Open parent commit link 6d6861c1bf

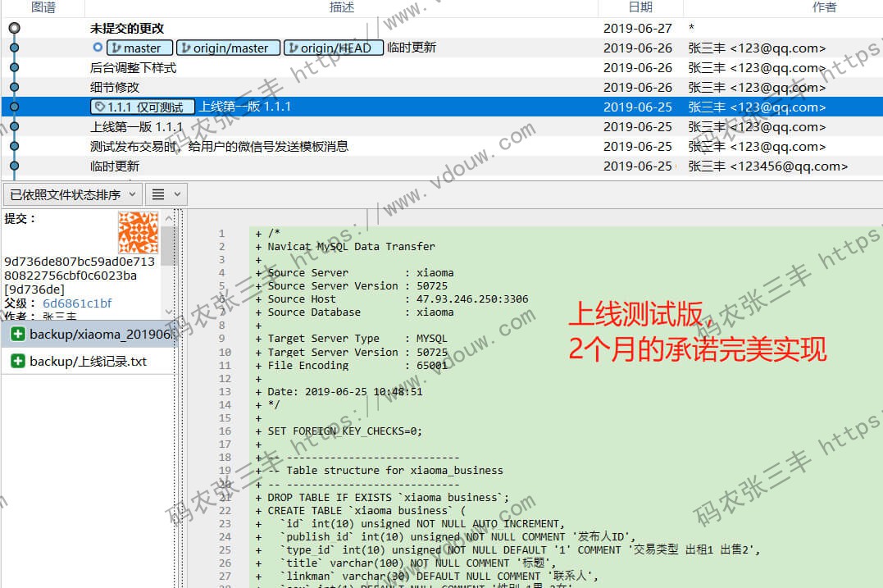[77, 303]
